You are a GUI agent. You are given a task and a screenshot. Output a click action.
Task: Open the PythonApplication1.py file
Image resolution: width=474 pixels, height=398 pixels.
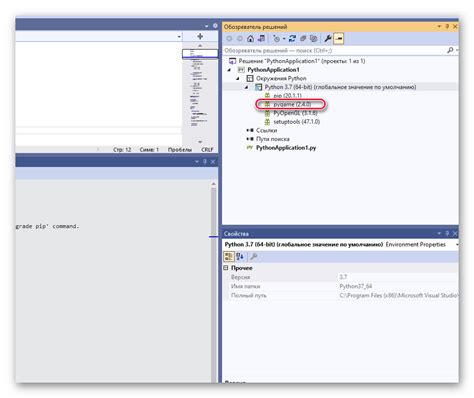[x=286, y=148]
